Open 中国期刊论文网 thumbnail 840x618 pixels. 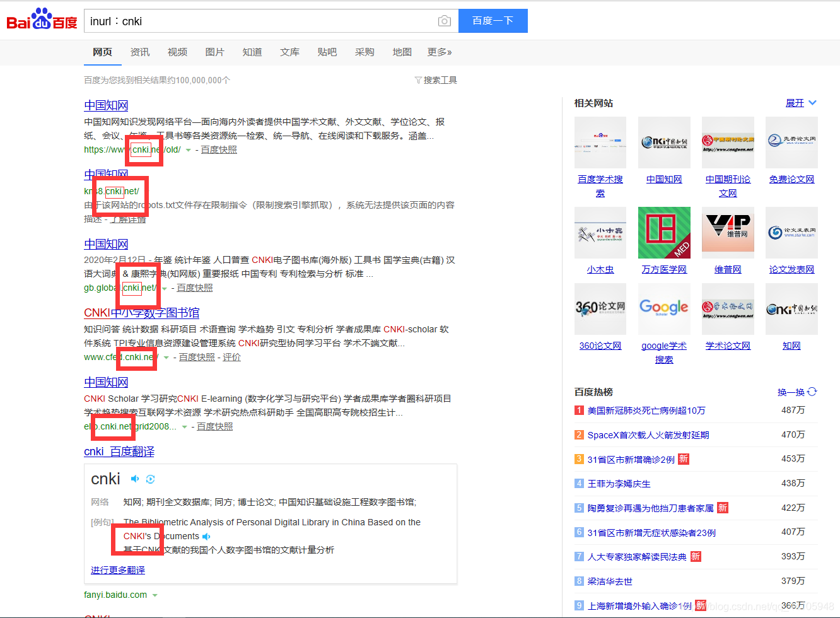click(x=728, y=143)
